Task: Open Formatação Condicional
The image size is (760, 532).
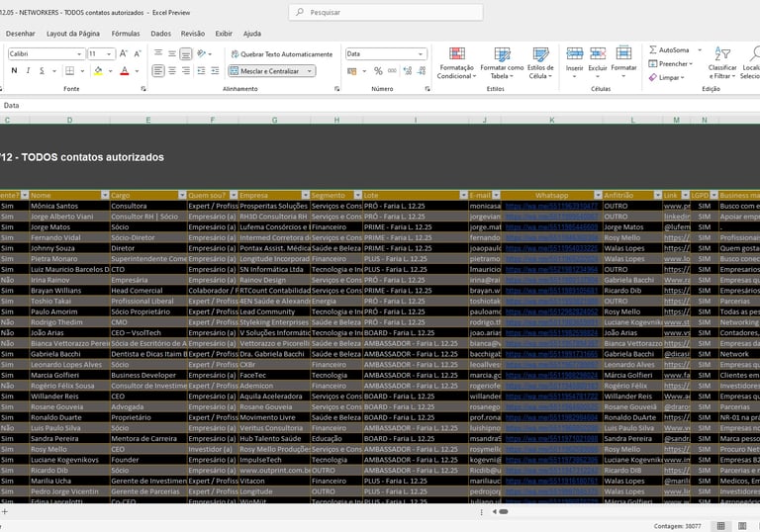Action: point(456,63)
